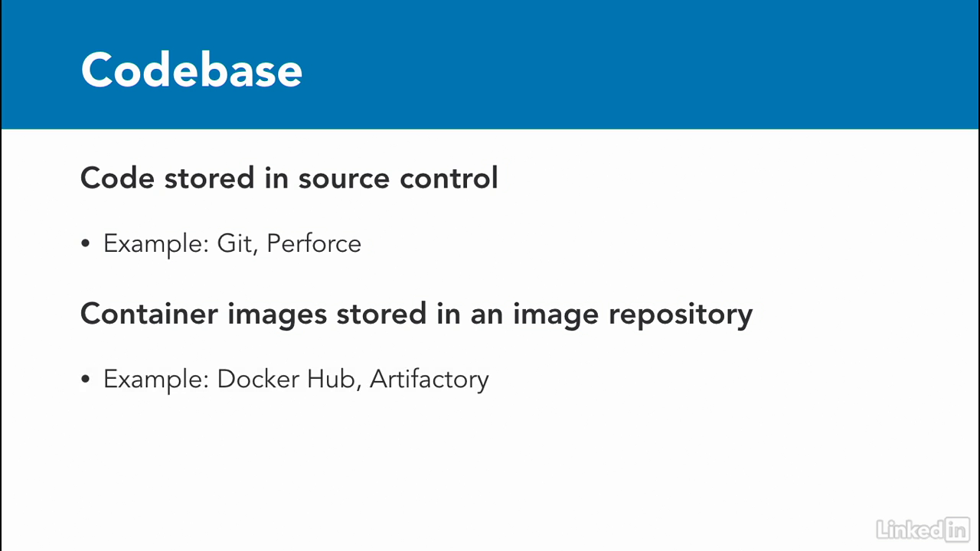Screen dimensions: 980x551
Task: Click 'Example:' label in the Git line
Action: pyautogui.click(x=156, y=244)
